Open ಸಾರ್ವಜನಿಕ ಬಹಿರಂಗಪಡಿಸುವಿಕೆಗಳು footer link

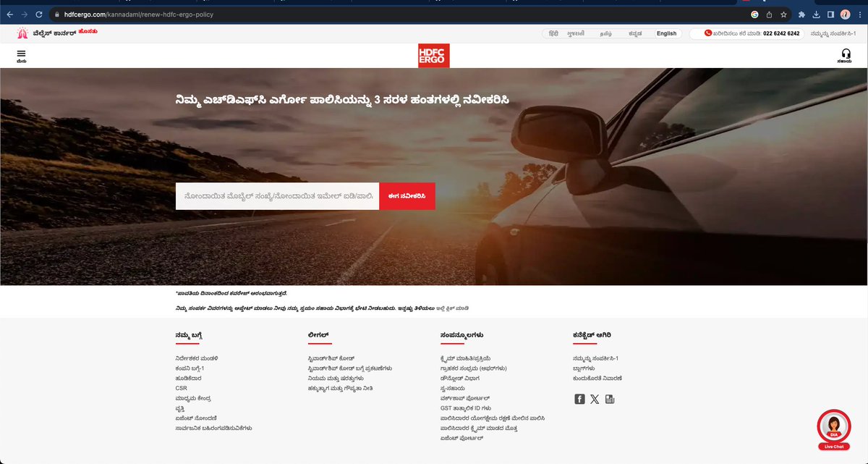(213, 428)
